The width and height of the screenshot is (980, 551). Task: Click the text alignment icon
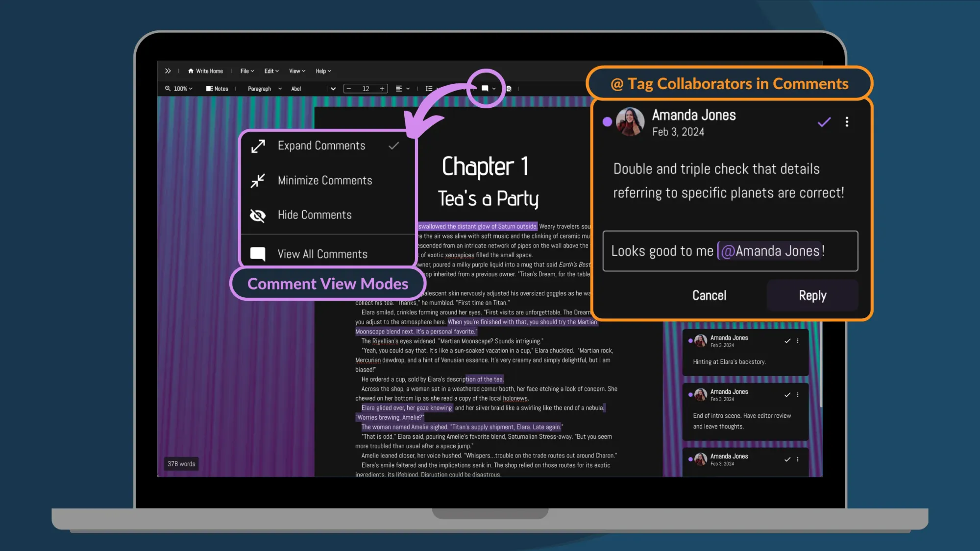(x=399, y=89)
